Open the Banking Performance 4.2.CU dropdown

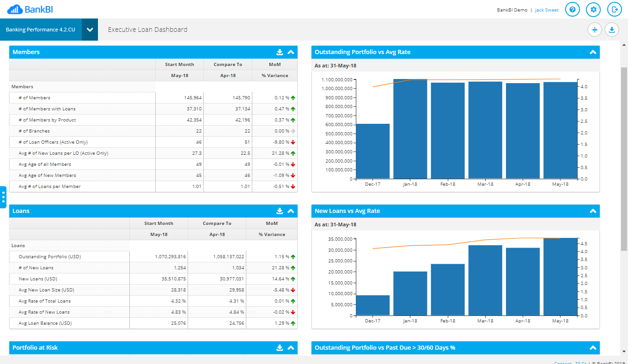91,29
